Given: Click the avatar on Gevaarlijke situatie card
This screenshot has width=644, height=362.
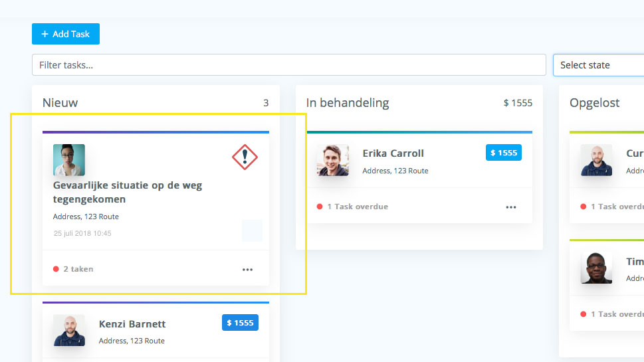Looking at the screenshot, I should pos(69,160).
